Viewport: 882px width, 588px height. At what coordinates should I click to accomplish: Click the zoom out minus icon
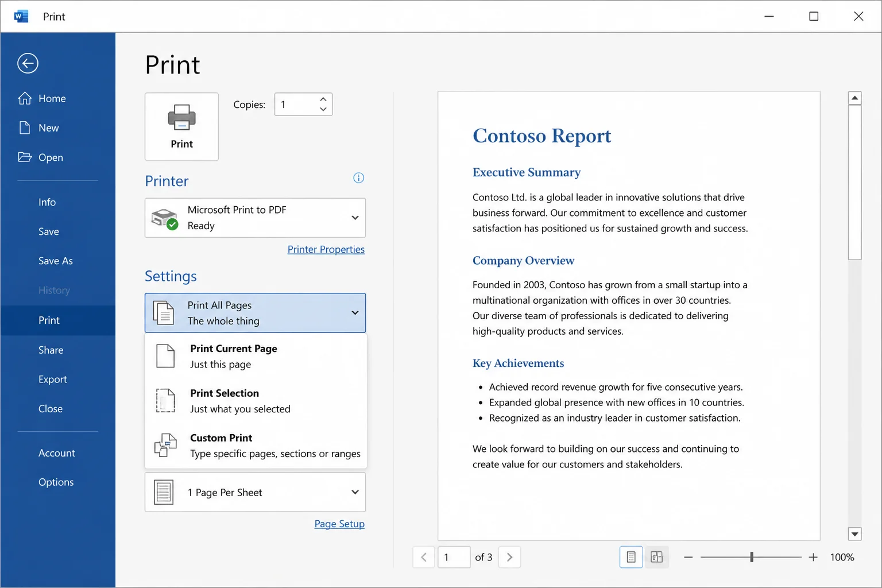688,557
